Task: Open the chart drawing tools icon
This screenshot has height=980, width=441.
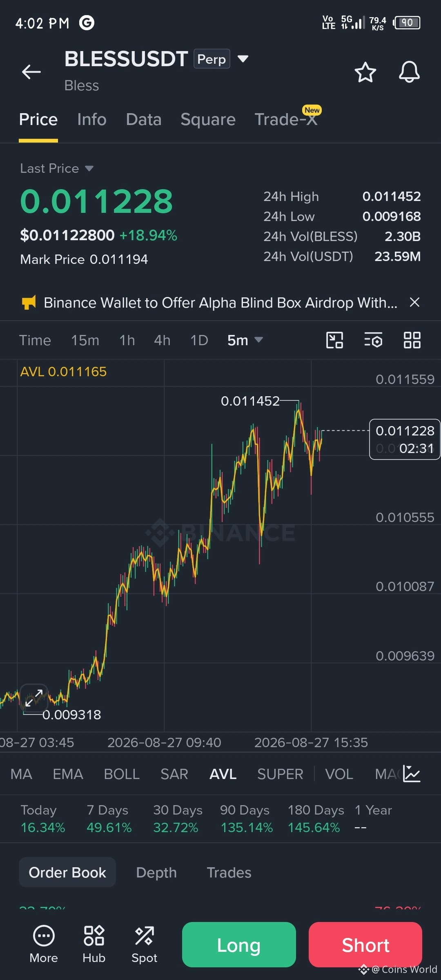Action: click(x=334, y=340)
